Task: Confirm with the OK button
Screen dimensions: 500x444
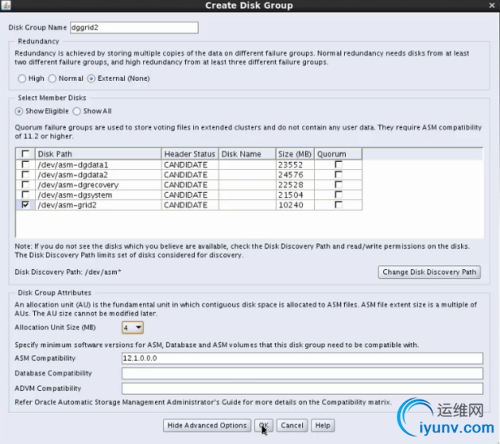Action: [264, 425]
